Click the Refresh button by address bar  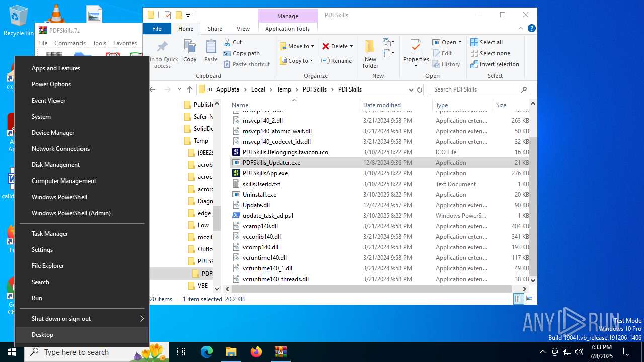click(x=420, y=89)
